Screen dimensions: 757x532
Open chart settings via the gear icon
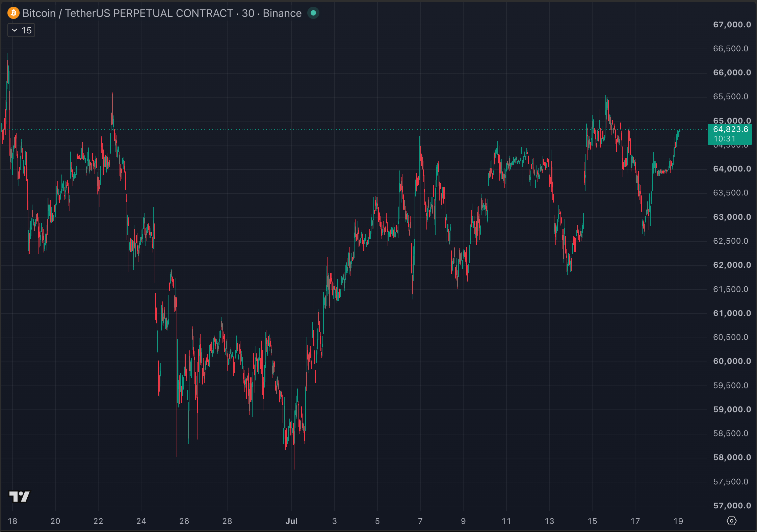pyautogui.click(x=731, y=521)
